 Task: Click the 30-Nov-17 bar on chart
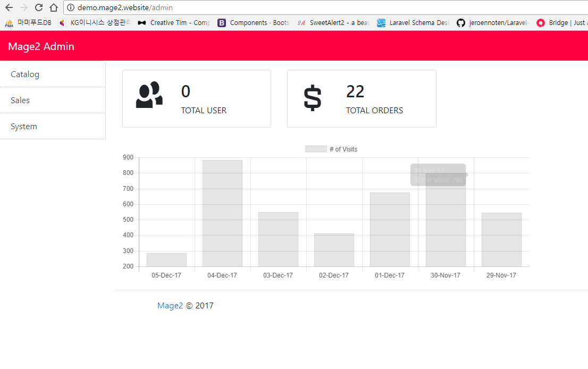click(446, 229)
